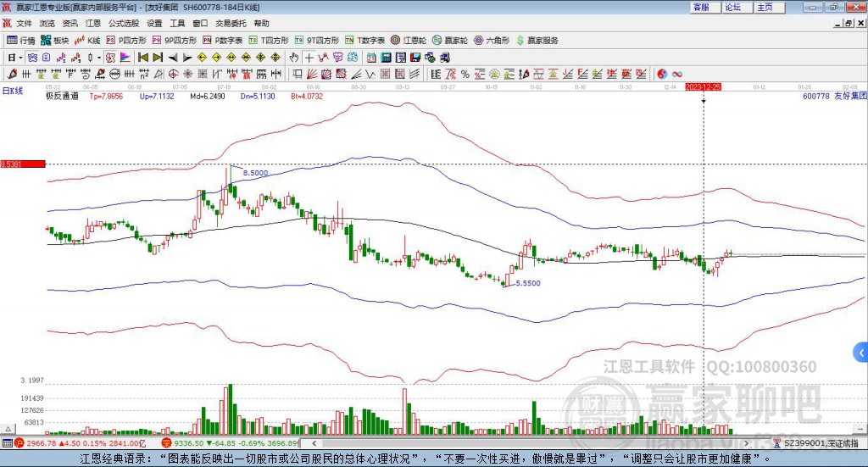Open the 帮助 menu
This screenshot has width=868, height=467.
click(x=261, y=23)
